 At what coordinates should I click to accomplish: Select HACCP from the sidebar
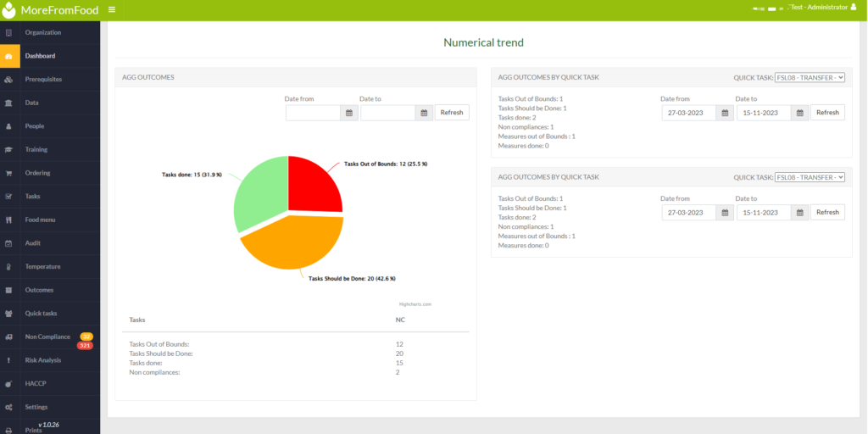click(x=36, y=383)
